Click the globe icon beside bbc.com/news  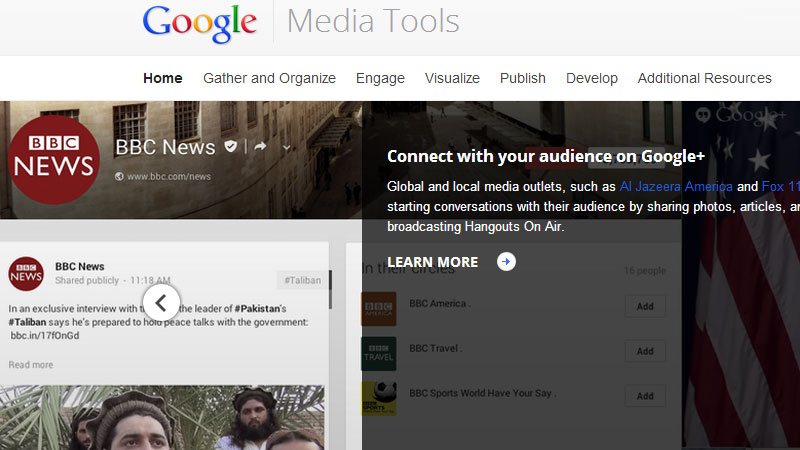119,177
